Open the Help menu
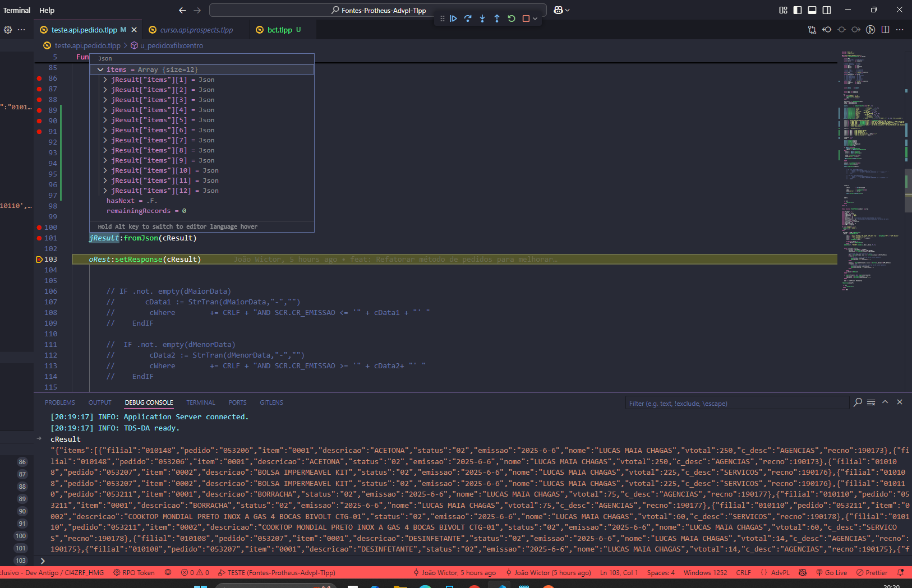 47,10
